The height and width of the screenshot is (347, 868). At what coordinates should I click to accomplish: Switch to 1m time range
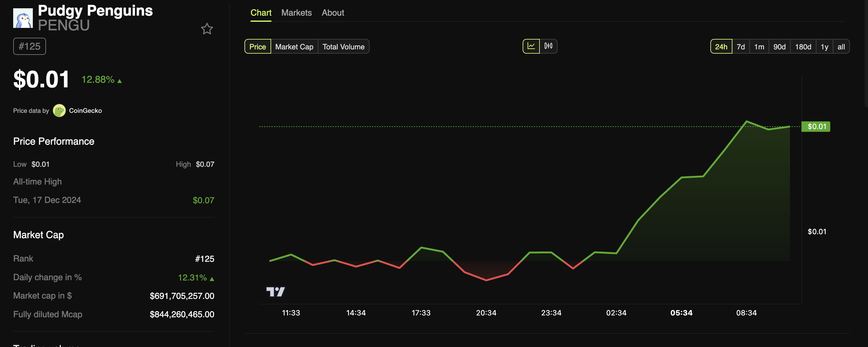pyautogui.click(x=759, y=46)
